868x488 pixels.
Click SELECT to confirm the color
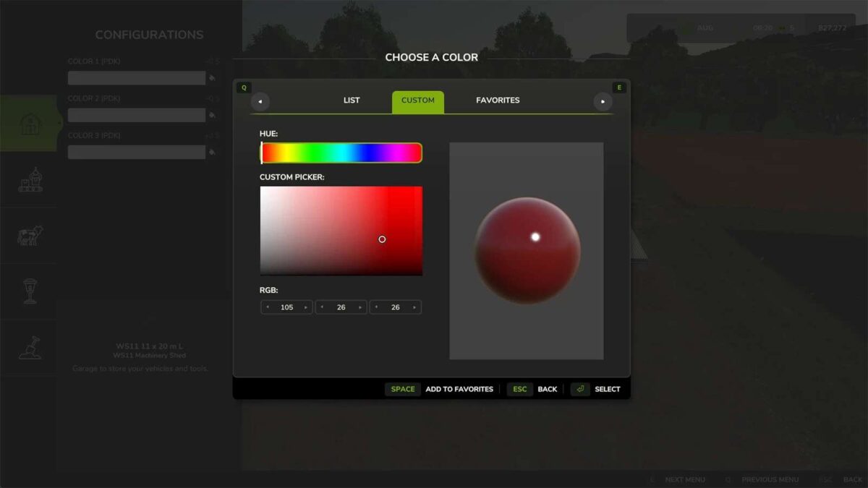click(608, 389)
